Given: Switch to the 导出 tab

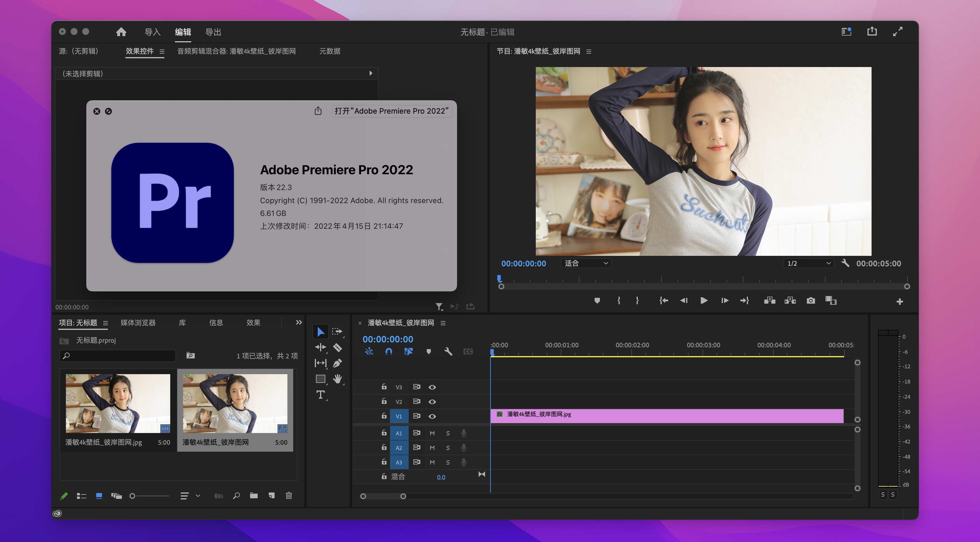Looking at the screenshot, I should tap(213, 32).
